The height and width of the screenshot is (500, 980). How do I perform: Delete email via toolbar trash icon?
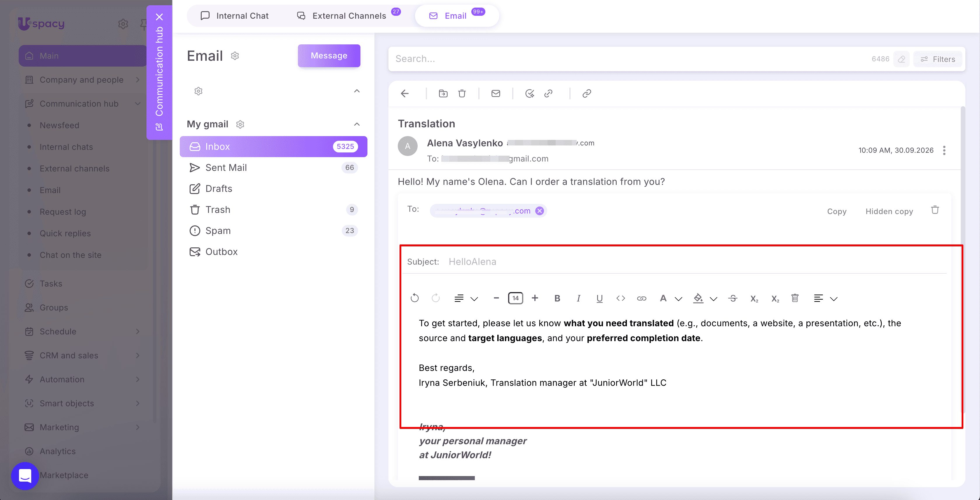(462, 93)
